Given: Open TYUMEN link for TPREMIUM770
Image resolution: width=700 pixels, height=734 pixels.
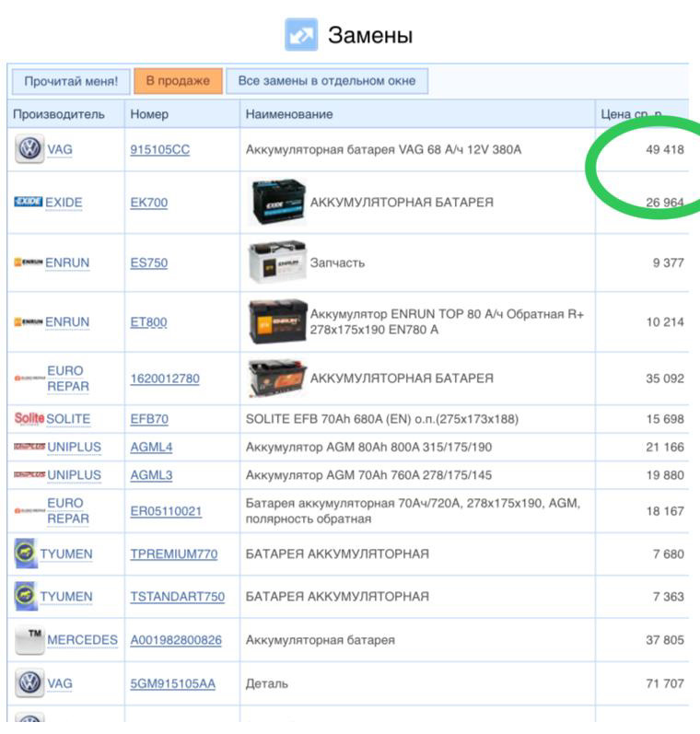Looking at the screenshot, I should point(66,554).
